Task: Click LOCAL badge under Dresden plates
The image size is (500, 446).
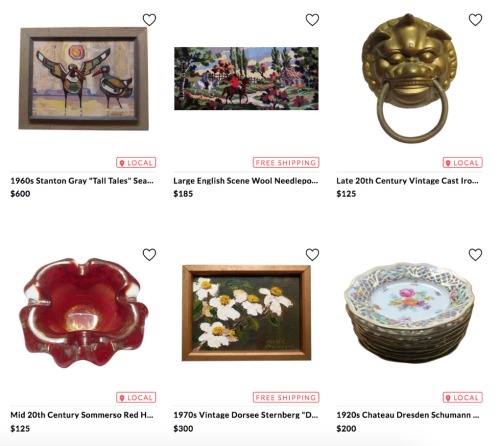Action: tap(462, 397)
